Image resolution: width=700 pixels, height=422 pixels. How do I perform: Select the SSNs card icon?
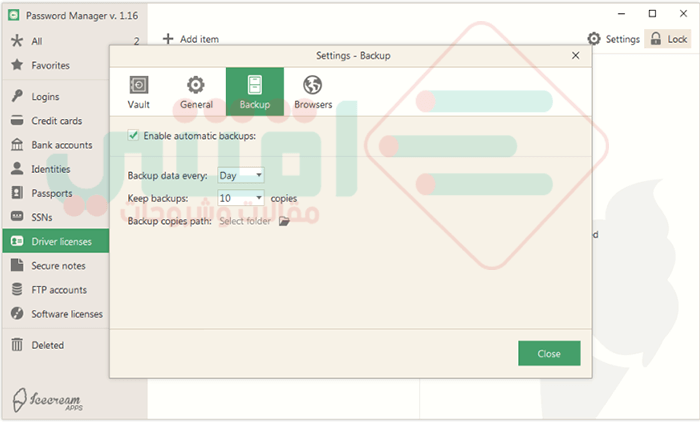(17, 217)
